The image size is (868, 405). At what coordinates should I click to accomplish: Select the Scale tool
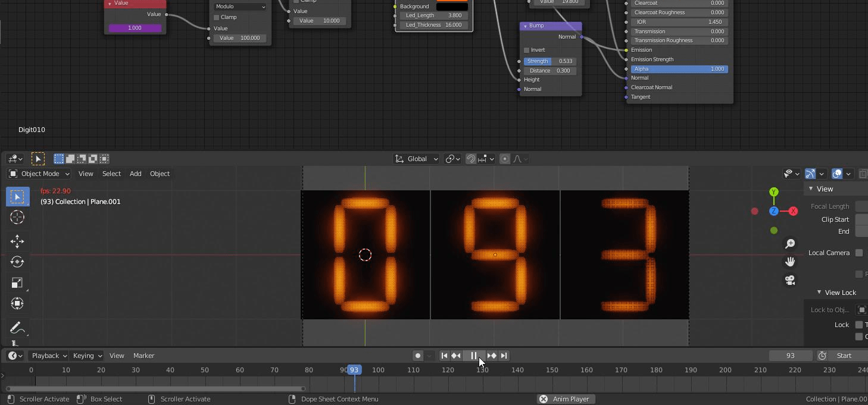(x=17, y=282)
